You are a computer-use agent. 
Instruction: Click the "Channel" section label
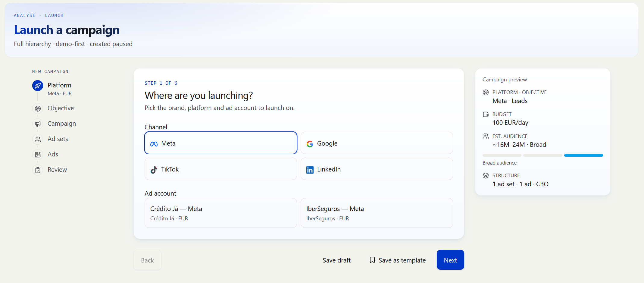pos(156,127)
